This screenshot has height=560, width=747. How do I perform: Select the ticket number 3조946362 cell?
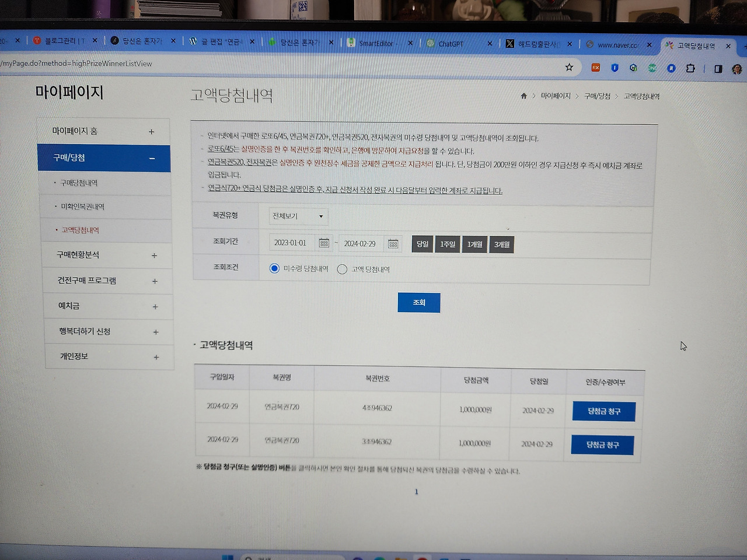coord(376,442)
